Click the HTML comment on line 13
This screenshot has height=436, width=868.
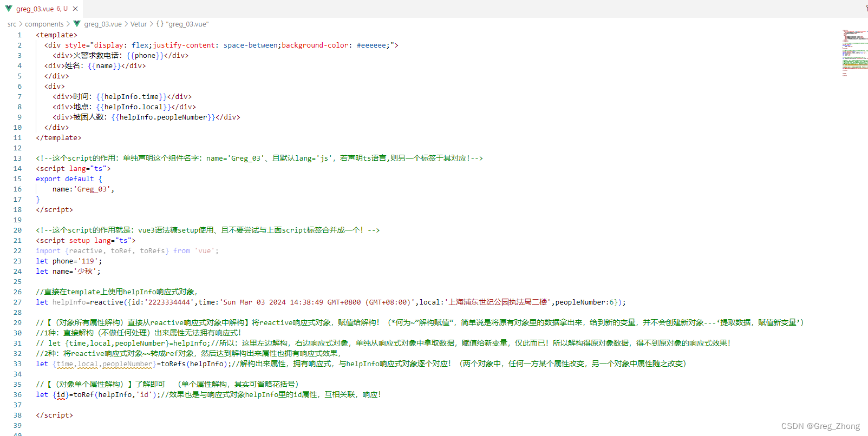pos(259,158)
